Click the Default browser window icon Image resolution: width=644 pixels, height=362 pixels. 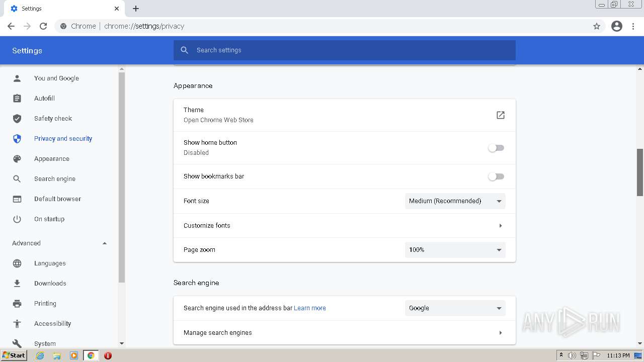pyautogui.click(x=17, y=199)
